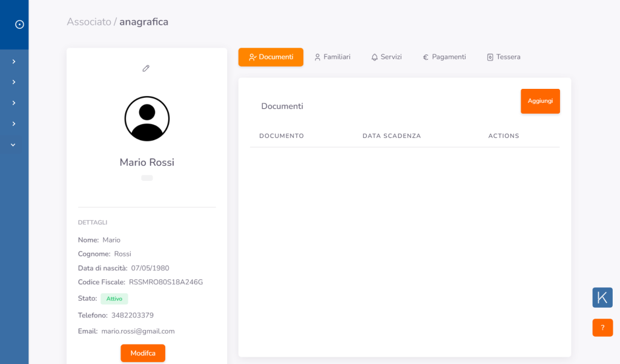Image resolution: width=620 pixels, height=364 pixels.
Task: Click the pencil edit icon above avatar
Action: 146,68
